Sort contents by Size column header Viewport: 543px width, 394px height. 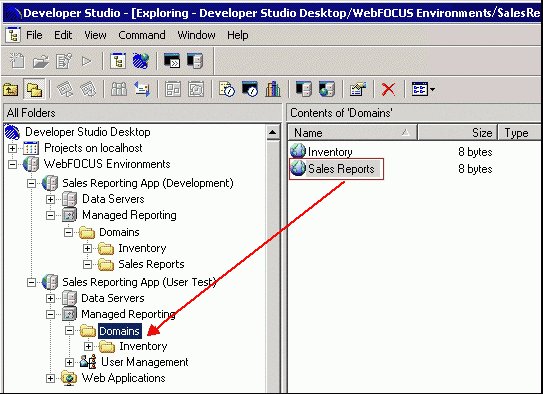(457, 133)
